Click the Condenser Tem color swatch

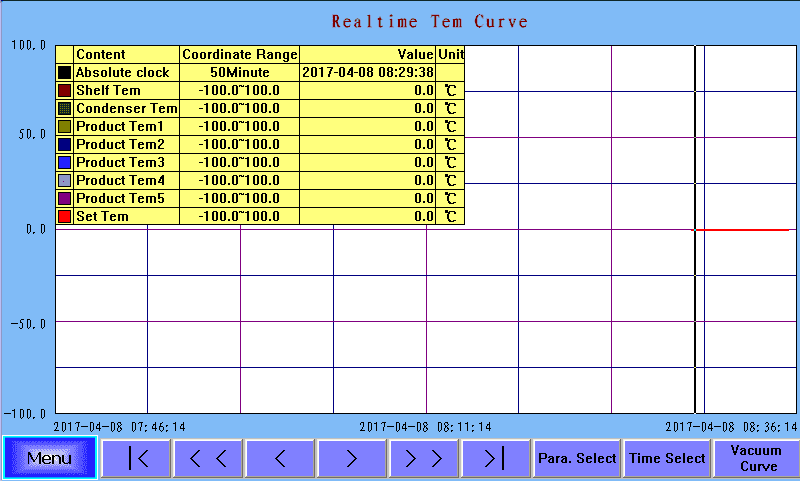pyautogui.click(x=65, y=109)
